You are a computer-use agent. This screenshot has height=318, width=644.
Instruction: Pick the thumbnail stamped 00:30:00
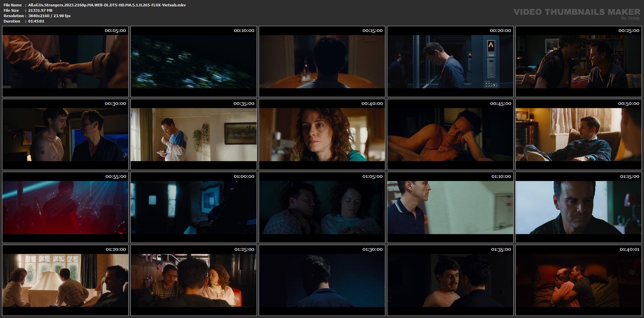65,134
